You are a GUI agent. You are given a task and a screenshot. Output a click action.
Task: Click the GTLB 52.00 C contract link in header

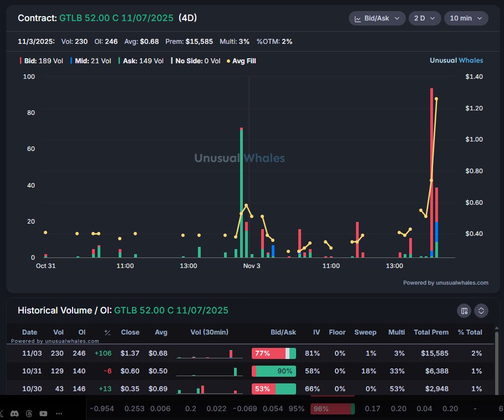pyautogui.click(x=116, y=18)
